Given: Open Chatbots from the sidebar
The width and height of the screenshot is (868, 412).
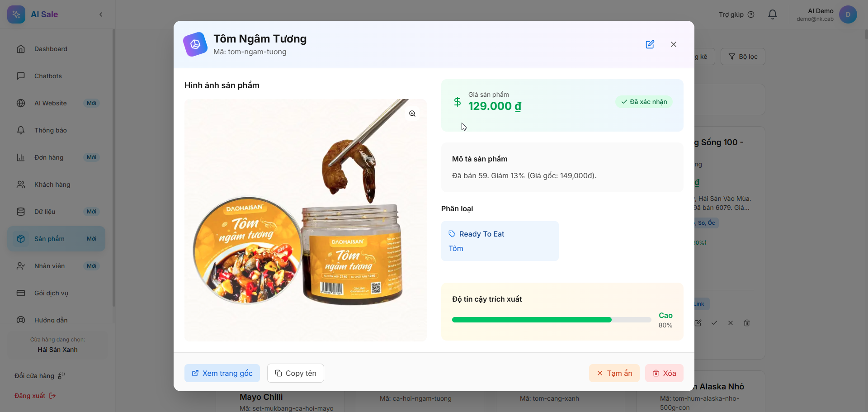Looking at the screenshot, I should 48,76.
